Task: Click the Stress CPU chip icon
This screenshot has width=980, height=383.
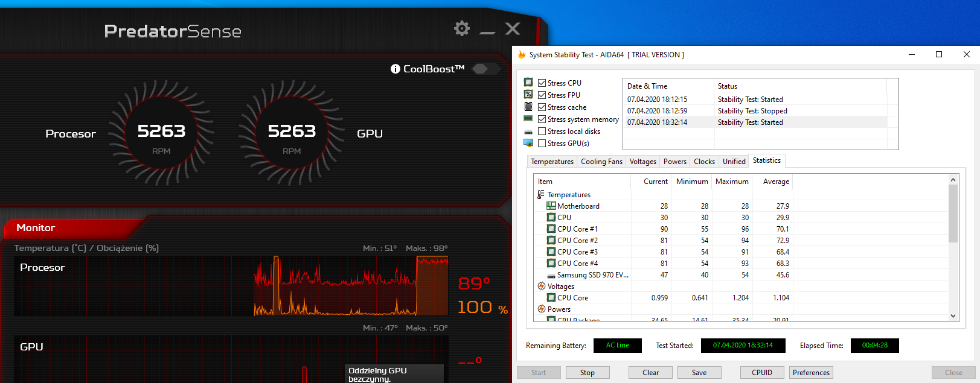Action: click(x=528, y=82)
